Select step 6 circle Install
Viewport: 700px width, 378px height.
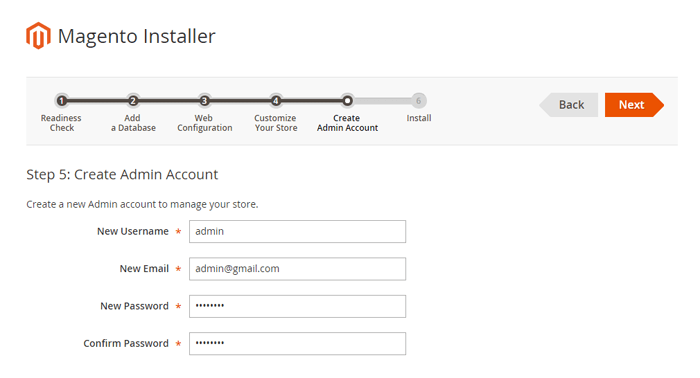coord(419,101)
